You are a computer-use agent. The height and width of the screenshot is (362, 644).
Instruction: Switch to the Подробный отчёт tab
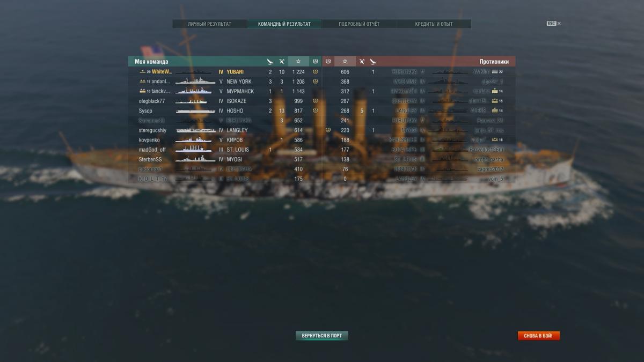tap(359, 24)
